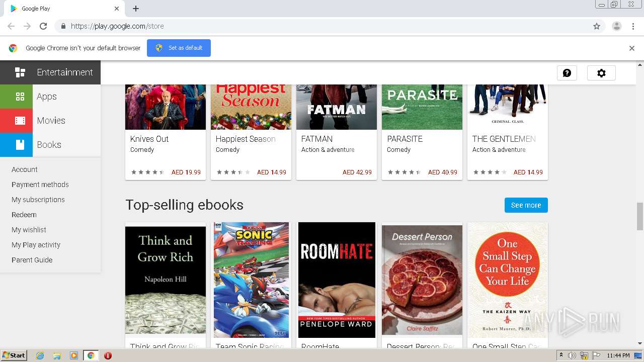644x362 pixels.
Task: Show hidden system tray icons
Action: pos(561,355)
